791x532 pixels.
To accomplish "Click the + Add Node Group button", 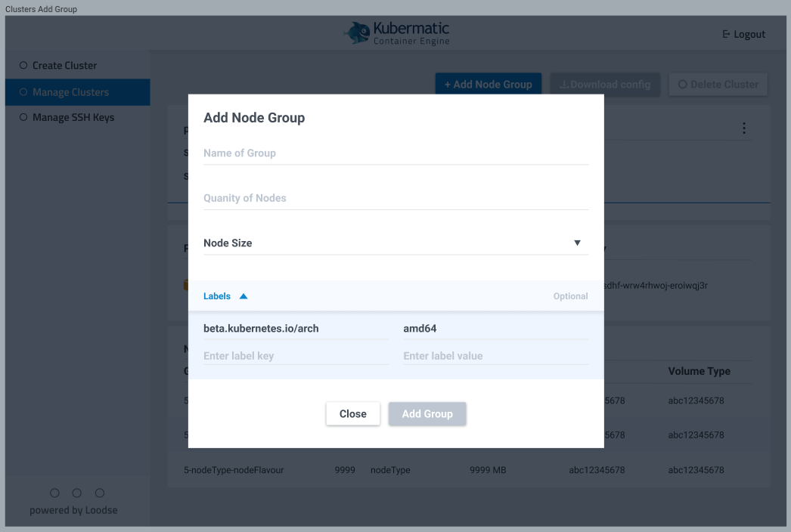I will 489,84.
